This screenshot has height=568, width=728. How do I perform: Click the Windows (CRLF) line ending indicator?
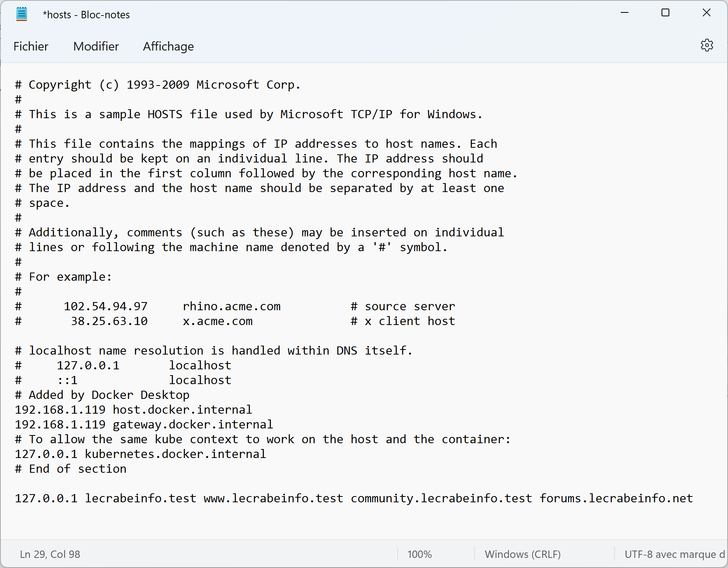coord(523,554)
